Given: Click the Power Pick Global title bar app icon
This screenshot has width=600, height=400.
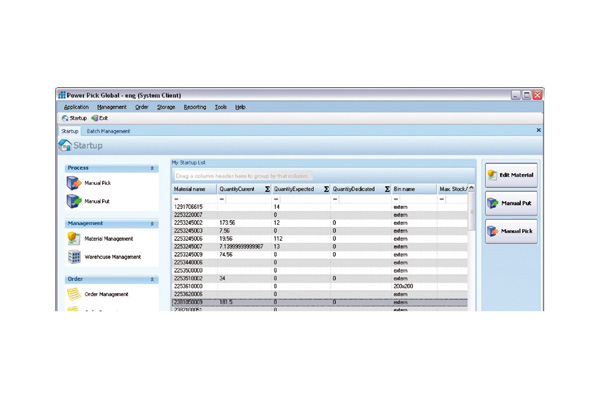Looking at the screenshot, I should pyautogui.click(x=62, y=95).
